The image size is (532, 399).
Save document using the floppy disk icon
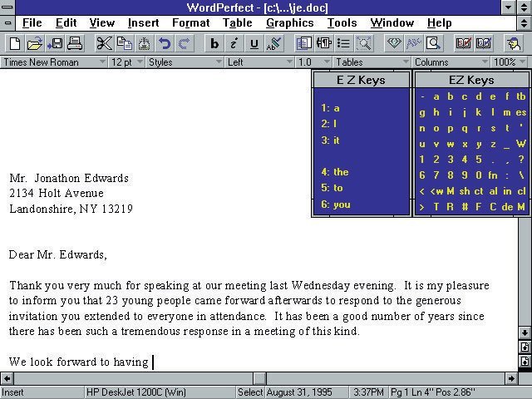point(55,43)
